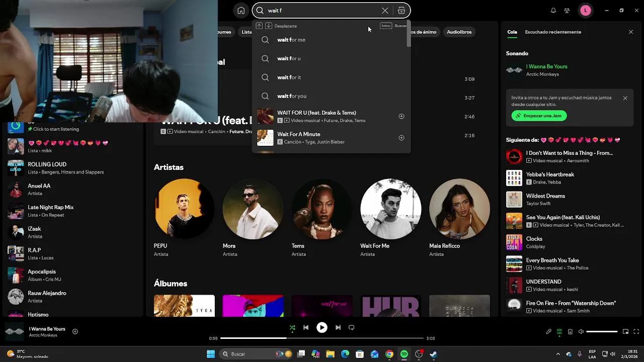This screenshot has width=644, height=362.
Task: Skip to previous track
Action: click(x=306, y=327)
